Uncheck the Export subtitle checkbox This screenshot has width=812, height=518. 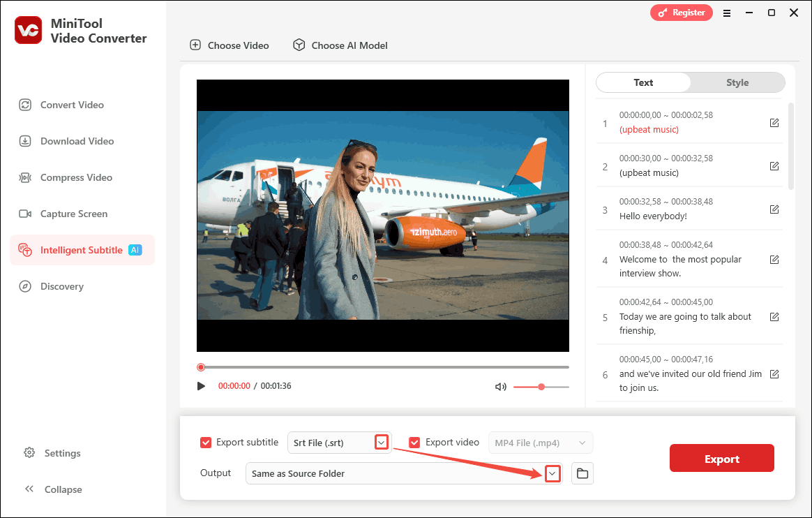206,442
